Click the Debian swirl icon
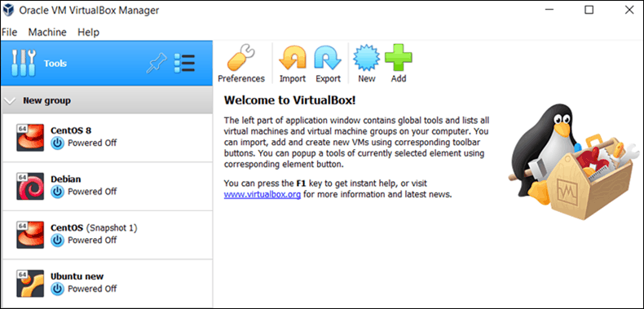The image size is (644, 309). point(30,186)
